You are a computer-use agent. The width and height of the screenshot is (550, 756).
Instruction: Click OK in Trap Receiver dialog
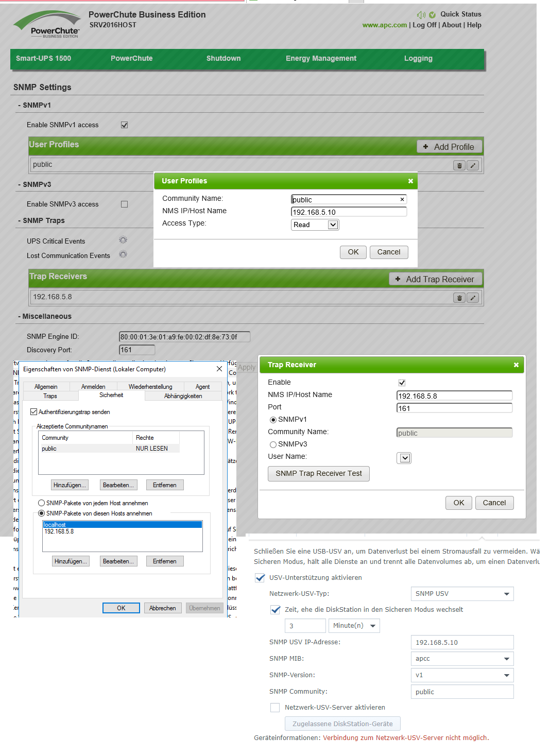[459, 503]
